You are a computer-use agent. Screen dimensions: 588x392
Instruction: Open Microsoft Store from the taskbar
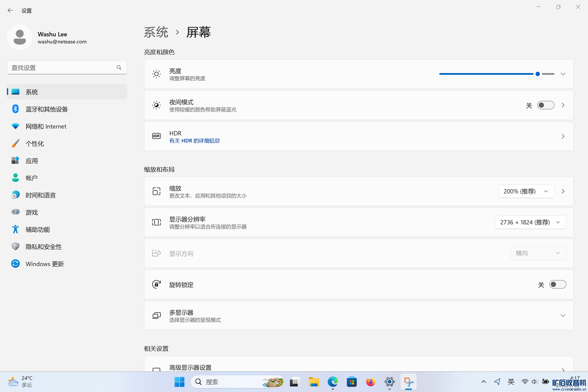(x=352, y=382)
